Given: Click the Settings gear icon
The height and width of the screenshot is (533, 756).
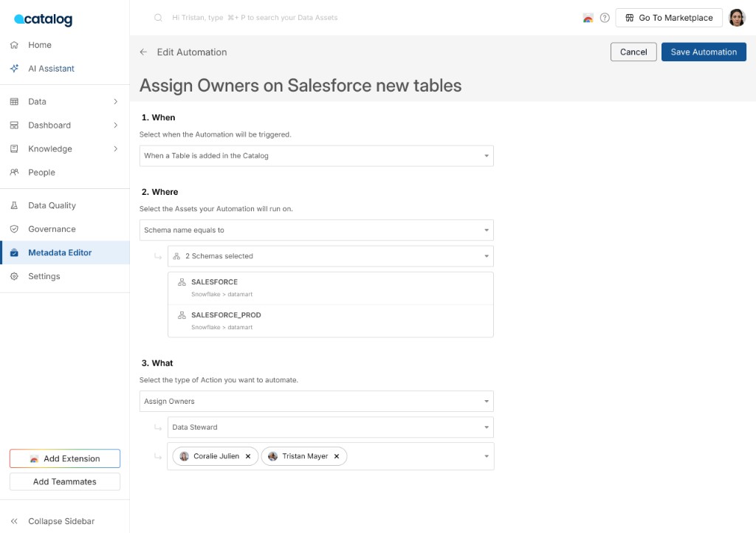Looking at the screenshot, I should (x=15, y=276).
